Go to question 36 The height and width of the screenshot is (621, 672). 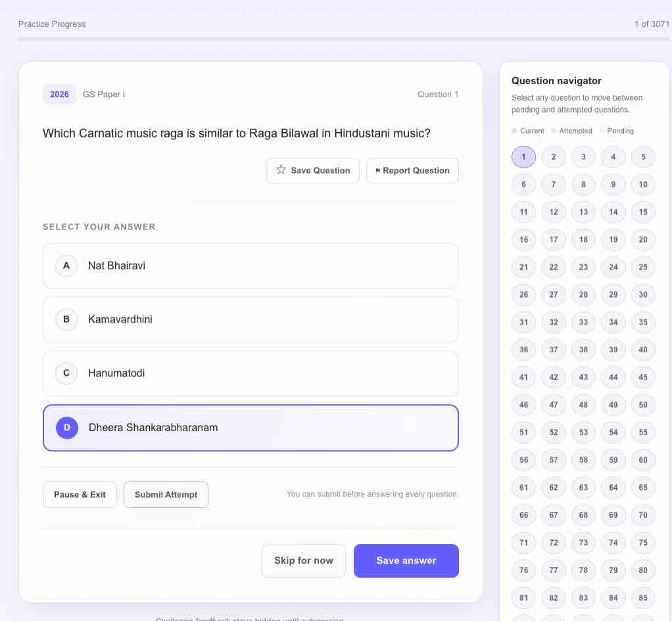pyautogui.click(x=523, y=350)
